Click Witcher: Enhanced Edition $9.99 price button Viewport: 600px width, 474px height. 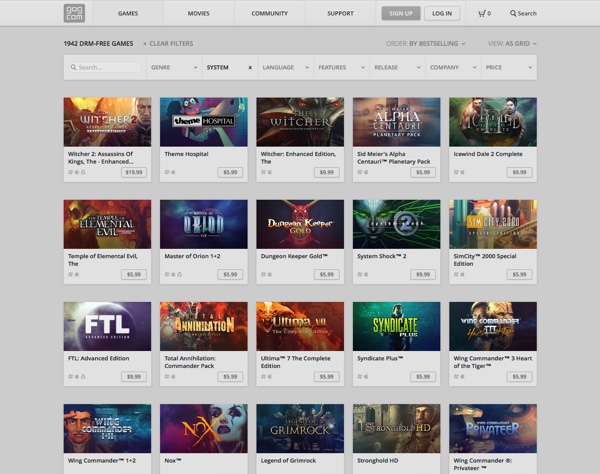coord(327,172)
